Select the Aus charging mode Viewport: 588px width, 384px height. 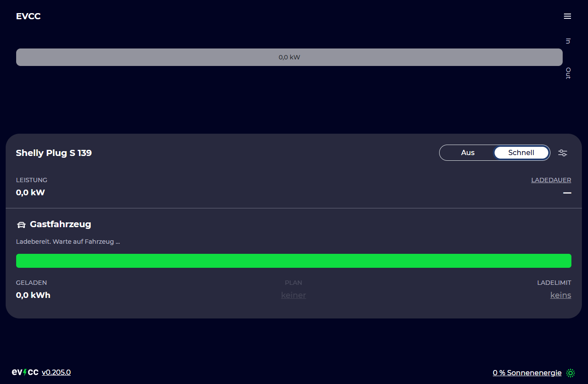tap(468, 152)
